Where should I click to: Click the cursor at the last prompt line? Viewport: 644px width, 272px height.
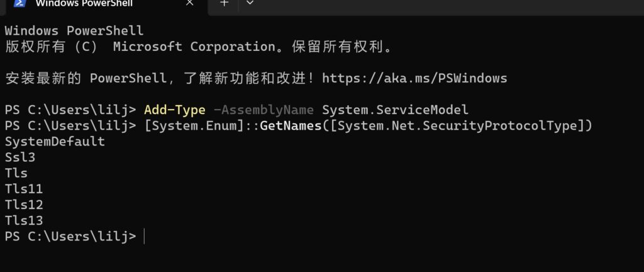point(144,237)
